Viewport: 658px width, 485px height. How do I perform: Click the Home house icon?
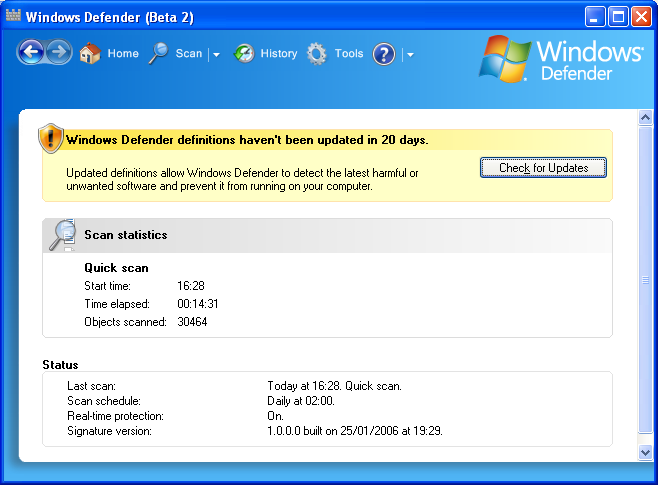(x=90, y=53)
